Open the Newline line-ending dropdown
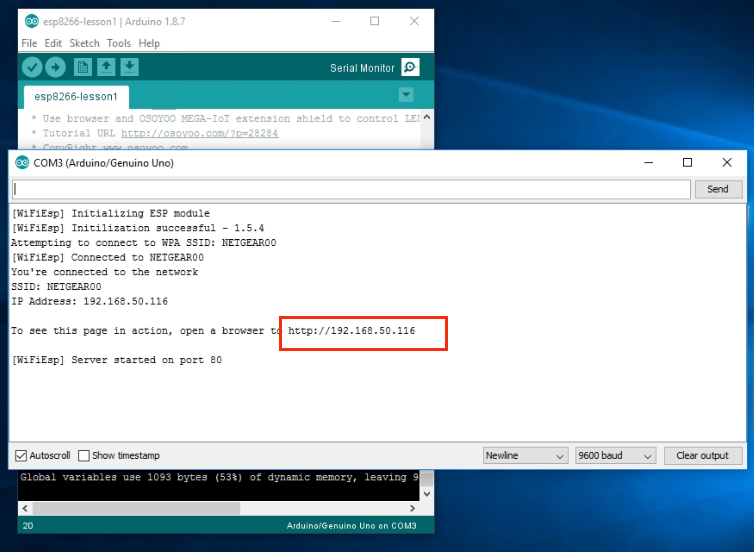The height and width of the screenshot is (552, 754). (525, 455)
